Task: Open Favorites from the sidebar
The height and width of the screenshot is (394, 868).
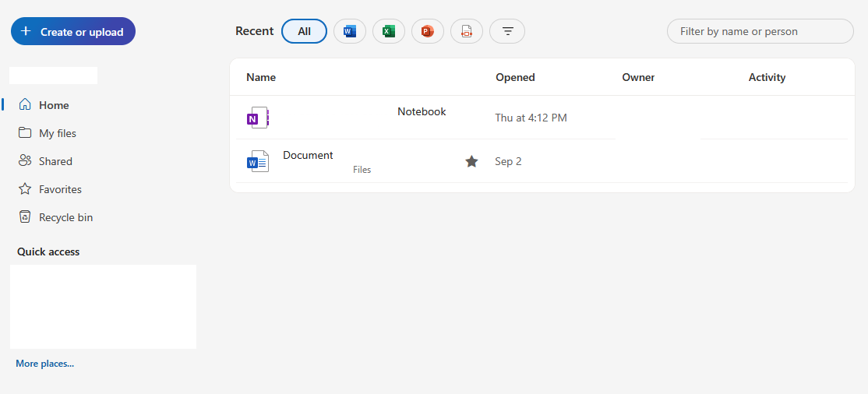Action: coord(60,189)
